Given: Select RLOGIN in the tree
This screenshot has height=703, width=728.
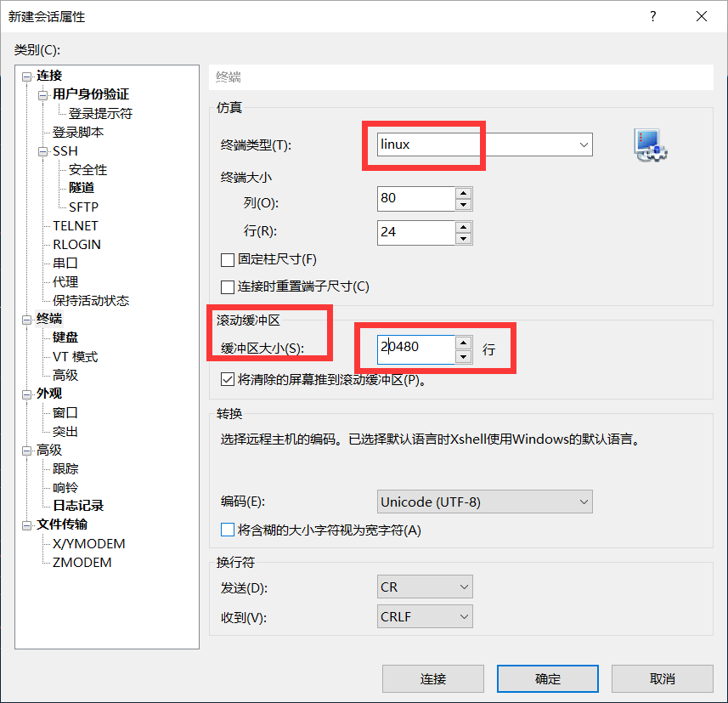Looking at the screenshot, I should pyautogui.click(x=76, y=245).
